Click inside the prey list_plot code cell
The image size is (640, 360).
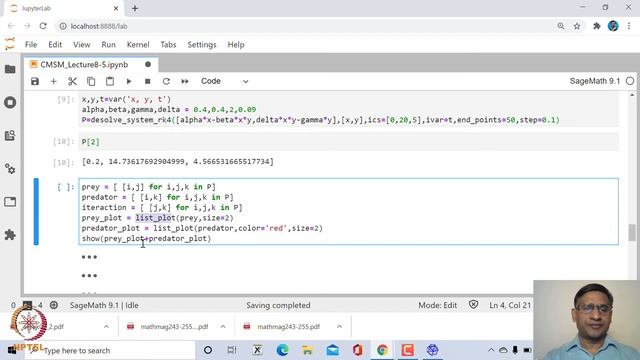(x=349, y=212)
